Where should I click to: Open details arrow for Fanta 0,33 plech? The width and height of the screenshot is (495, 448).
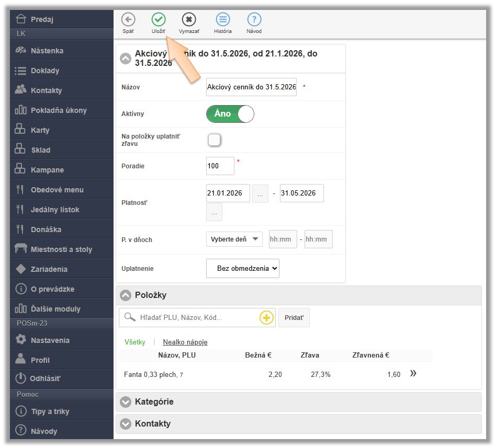coord(413,374)
